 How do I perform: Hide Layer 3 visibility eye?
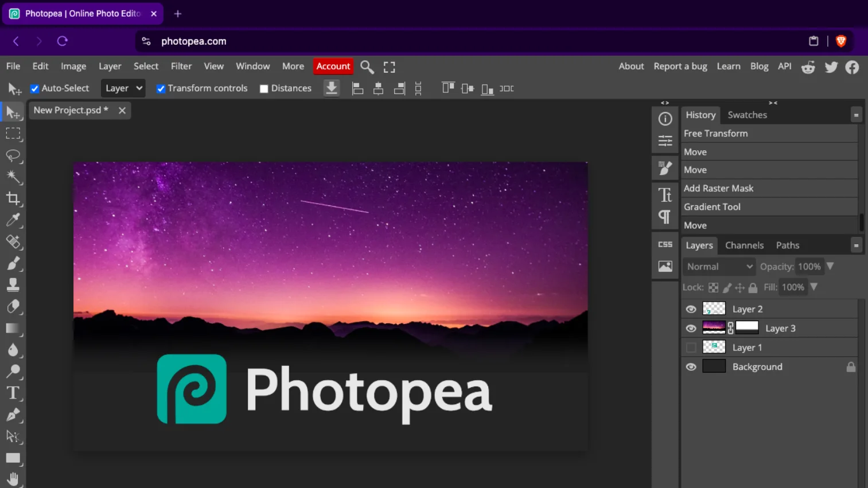(691, 329)
